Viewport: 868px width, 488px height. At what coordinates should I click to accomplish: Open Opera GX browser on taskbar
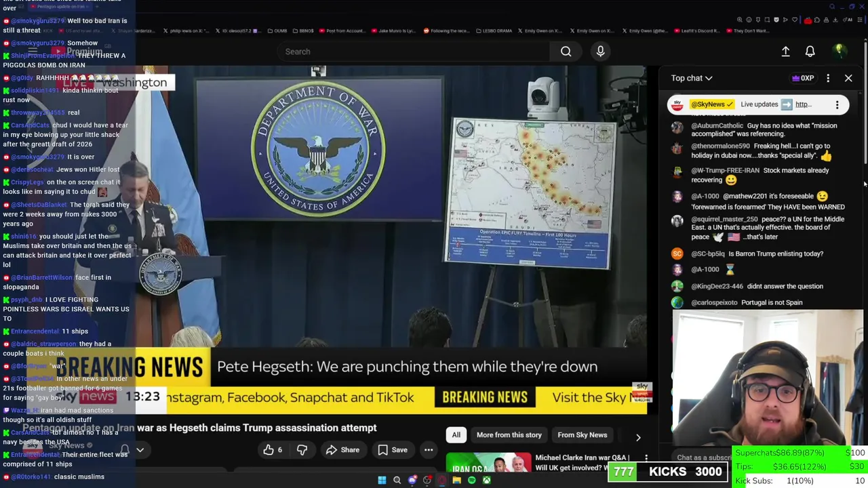[x=441, y=481]
